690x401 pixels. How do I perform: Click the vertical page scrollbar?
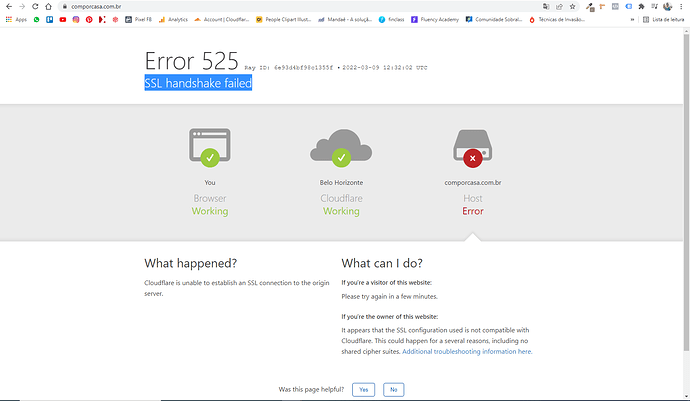(x=686, y=192)
